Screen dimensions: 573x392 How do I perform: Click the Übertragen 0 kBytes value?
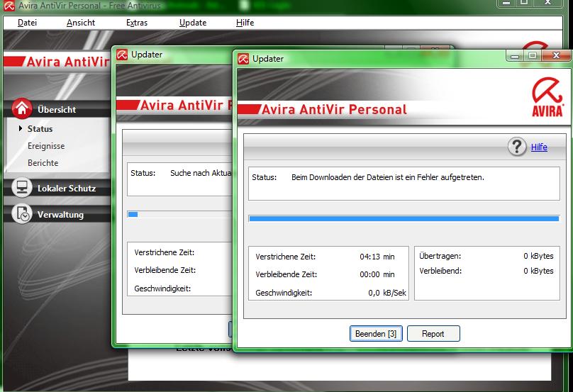538,256
